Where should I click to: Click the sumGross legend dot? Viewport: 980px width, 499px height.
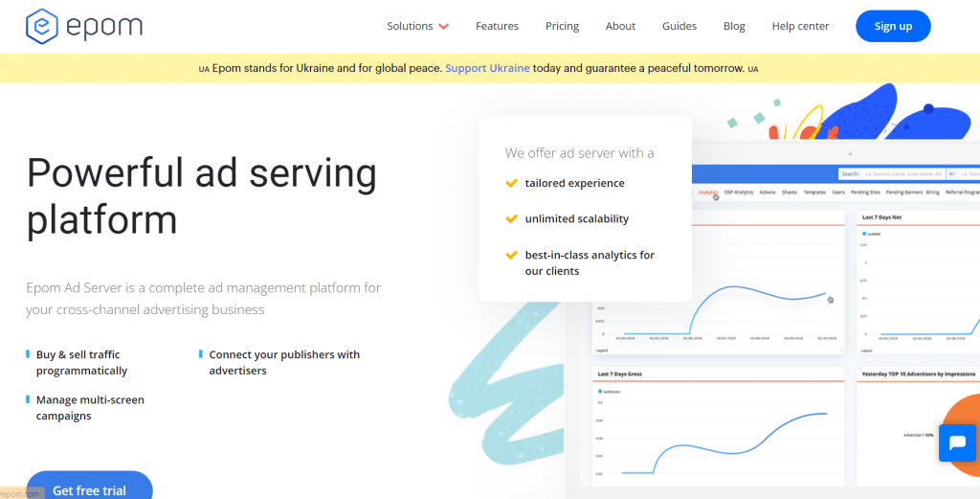pos(601,392)
